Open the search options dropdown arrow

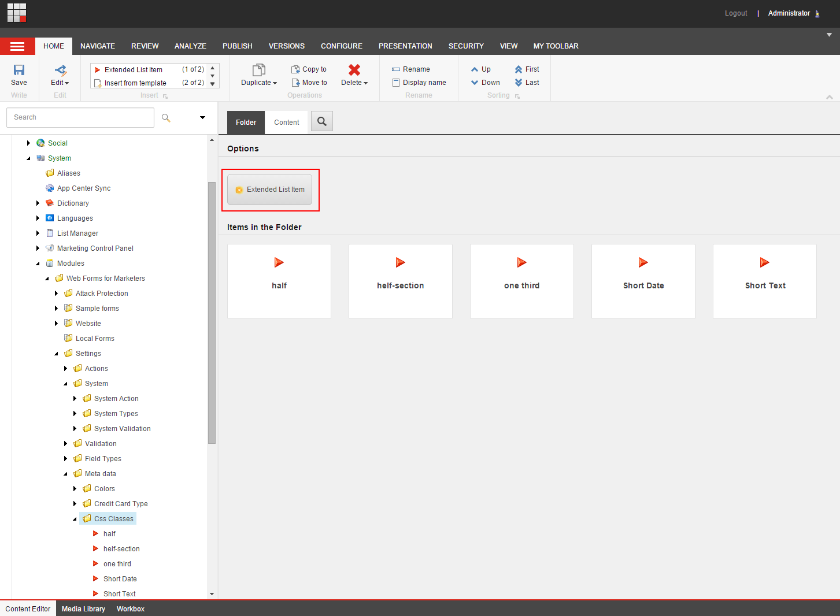point(202,117)
